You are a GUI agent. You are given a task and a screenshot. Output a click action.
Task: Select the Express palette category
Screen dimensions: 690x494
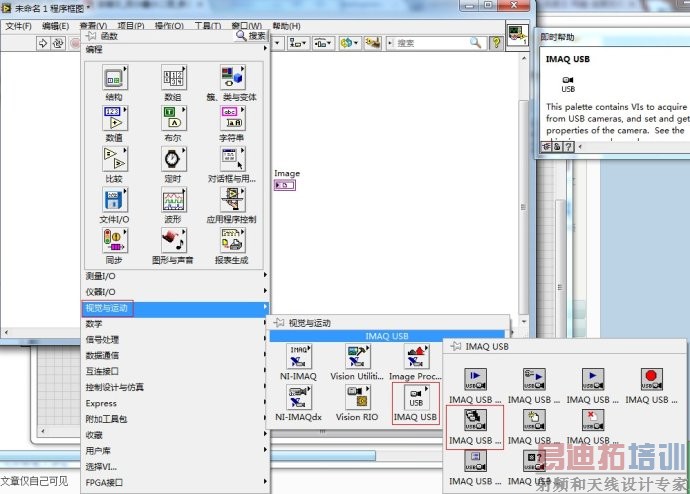176,403
